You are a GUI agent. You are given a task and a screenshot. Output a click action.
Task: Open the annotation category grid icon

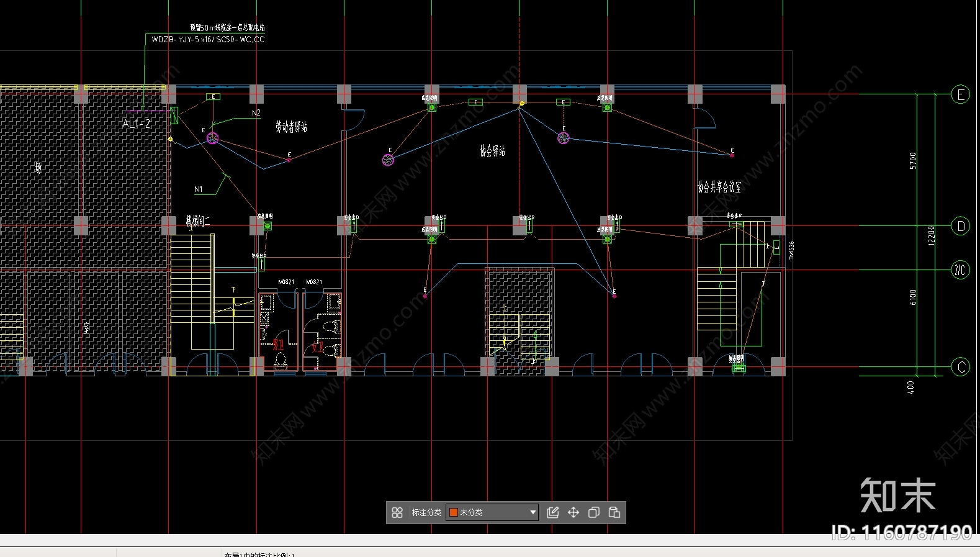click(x=397, y=512)
